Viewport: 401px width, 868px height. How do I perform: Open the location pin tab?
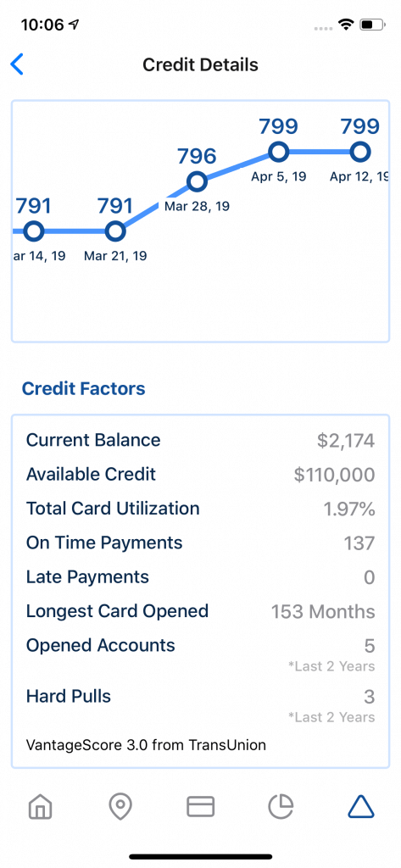click(x=120, y=807)
